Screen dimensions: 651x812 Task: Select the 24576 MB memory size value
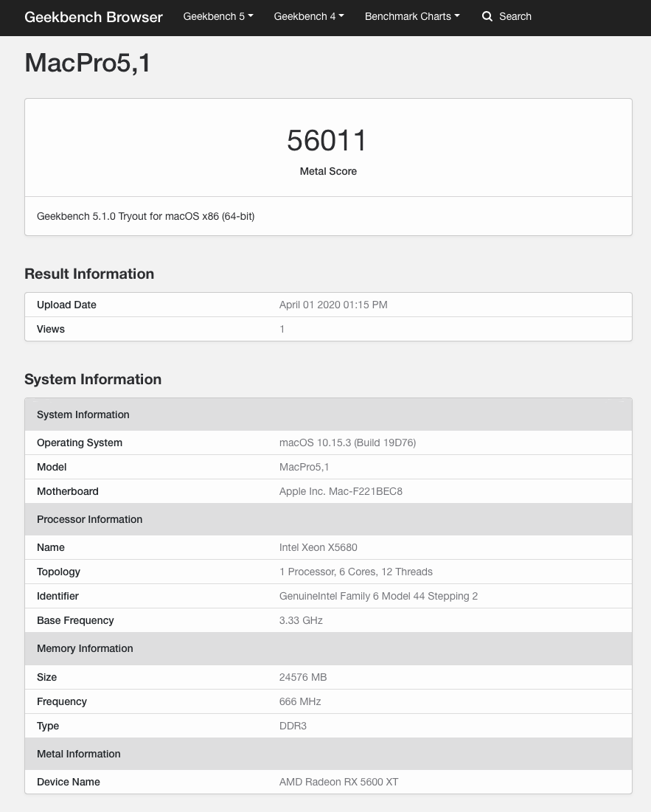pyautogui.click(x=303, y=677)
